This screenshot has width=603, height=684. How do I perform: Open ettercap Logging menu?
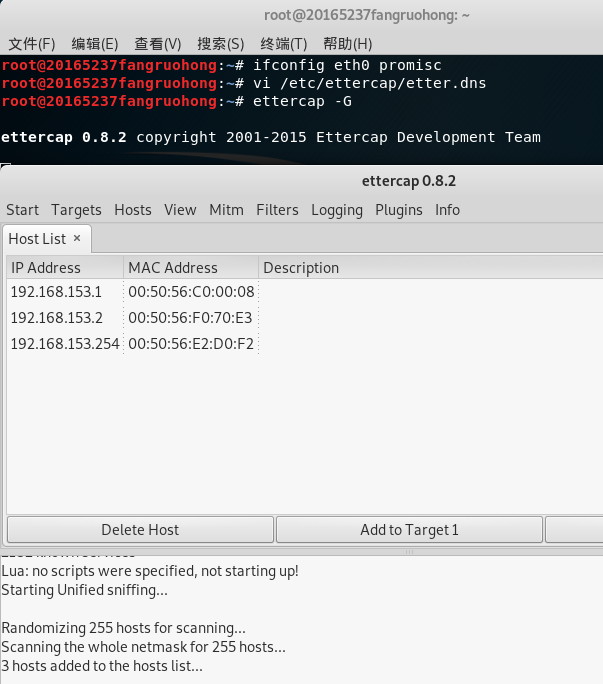[x=337, y=210]
